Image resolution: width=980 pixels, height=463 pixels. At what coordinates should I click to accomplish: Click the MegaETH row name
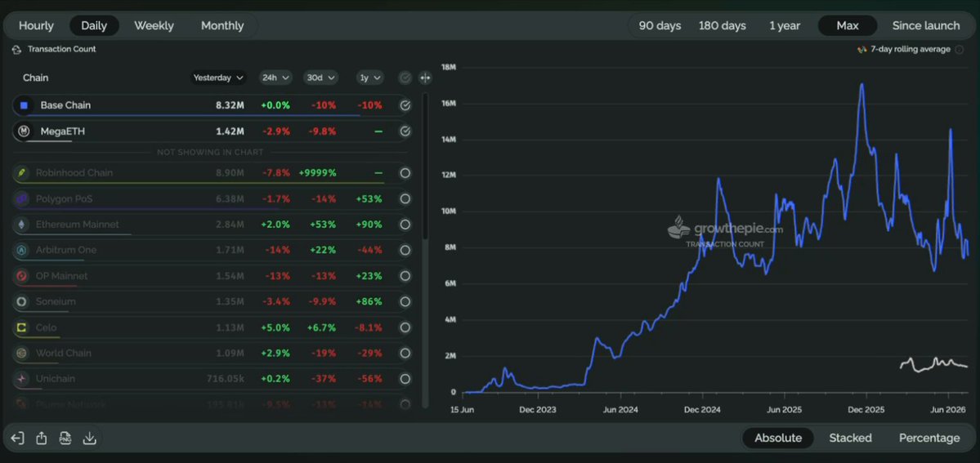pyautogui.click(x=62, y=131)
